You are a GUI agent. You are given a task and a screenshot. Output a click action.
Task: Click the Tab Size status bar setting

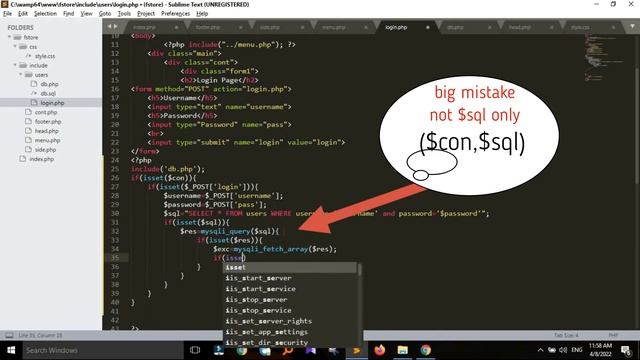566,336
